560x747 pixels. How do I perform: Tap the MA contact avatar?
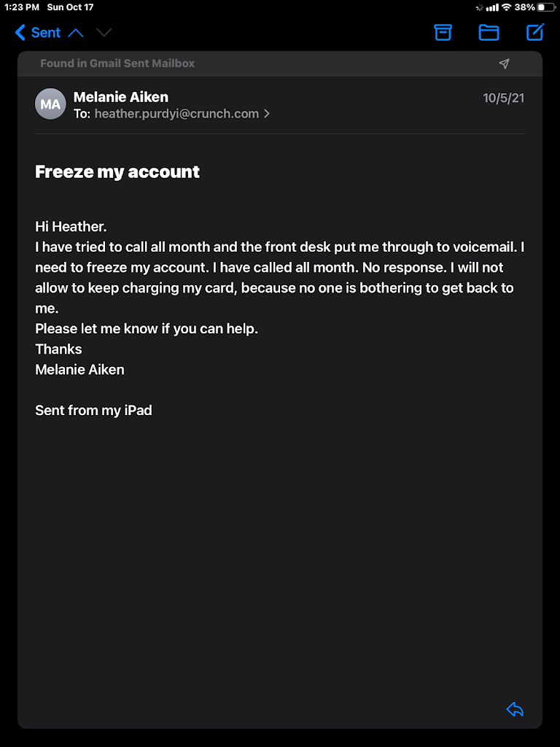pos(50,104)
